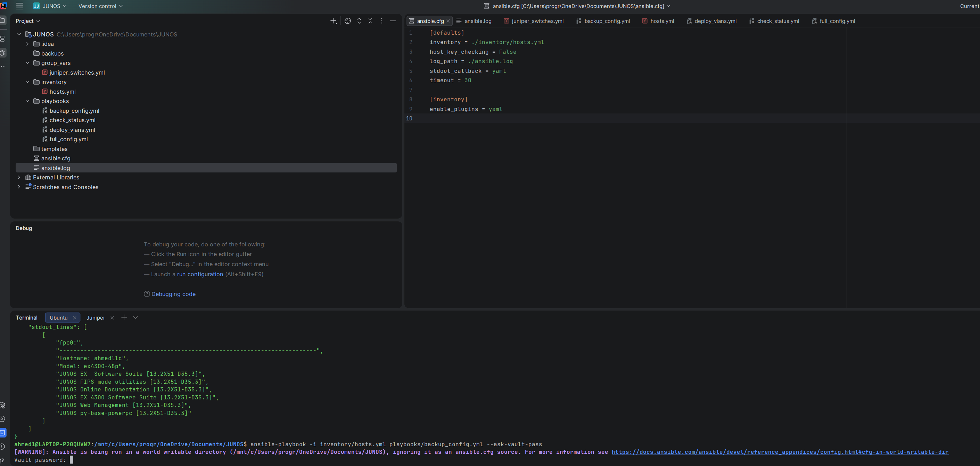This screenshot has height=466, width=980.
Task: Expand all nodes using the Project toolbar icon
Action: [x=359, y=21]
